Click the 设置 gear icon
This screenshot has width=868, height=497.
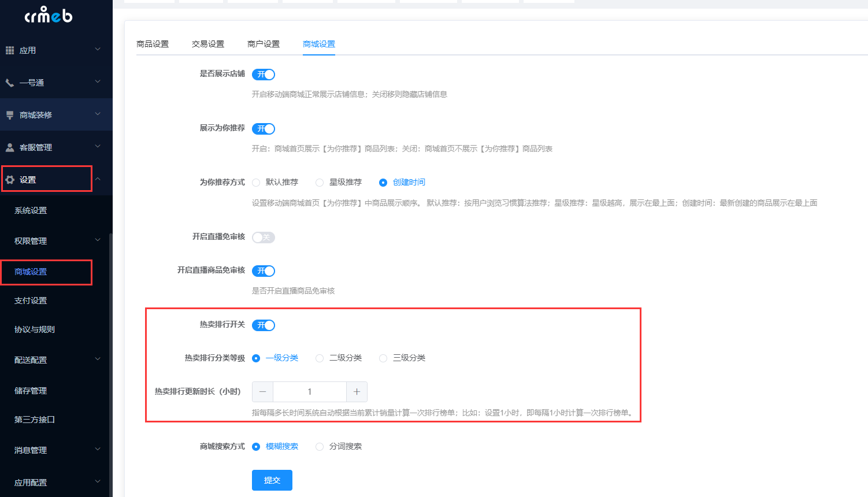[10, 180]
